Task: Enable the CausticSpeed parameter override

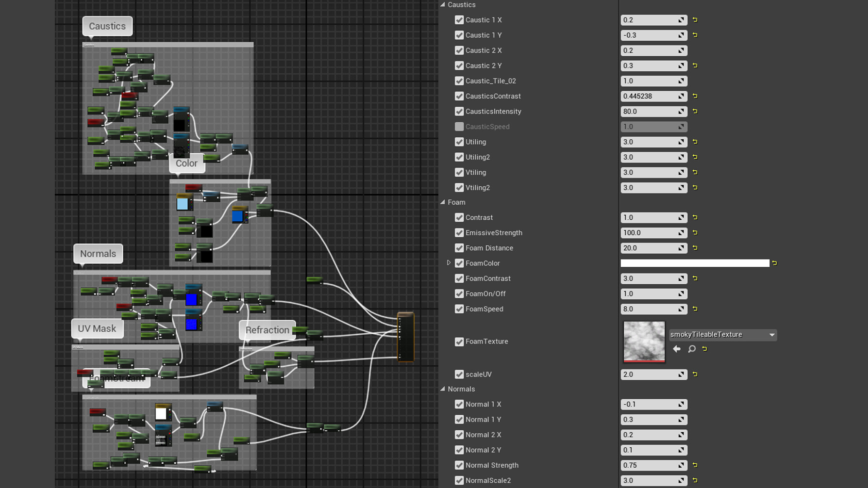Action: [459, 127]
